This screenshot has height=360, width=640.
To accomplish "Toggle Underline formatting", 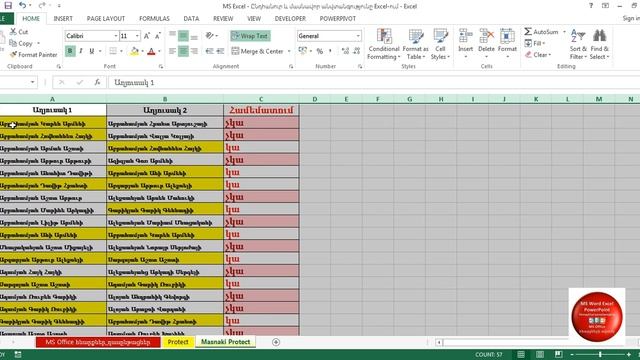I will (x=91, y=51).
